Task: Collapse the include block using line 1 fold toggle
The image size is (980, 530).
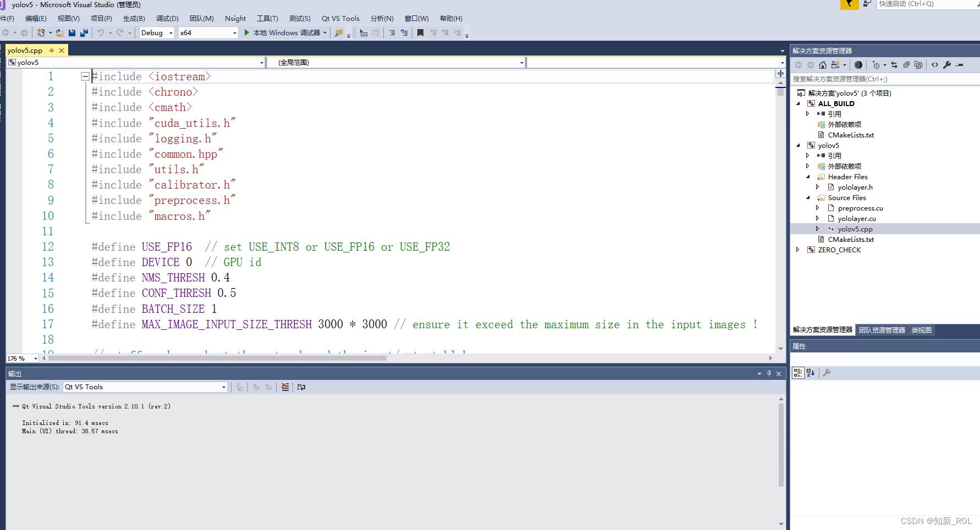Action: (85, 76)
